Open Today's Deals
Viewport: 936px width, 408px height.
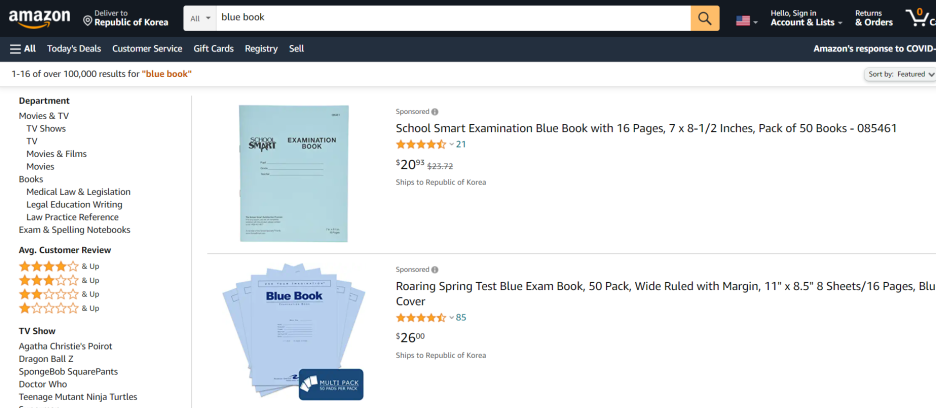pyautogui.click(x=74, y=49)
